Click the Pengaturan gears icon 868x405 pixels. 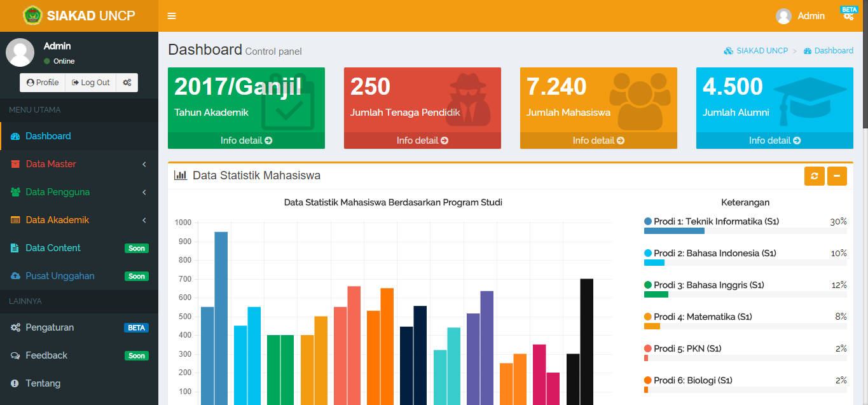[x=15, y=327]
